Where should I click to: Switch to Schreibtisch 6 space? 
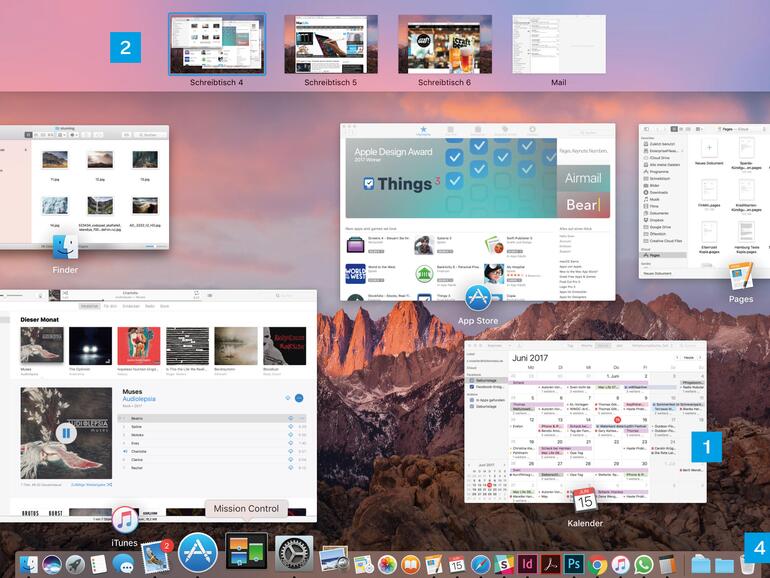click(x=445, y=44)
